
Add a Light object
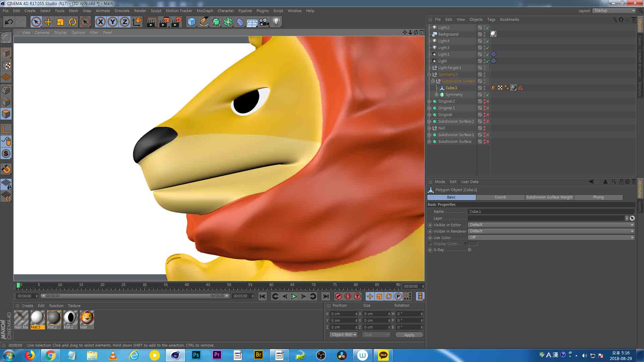pos(276,22)
